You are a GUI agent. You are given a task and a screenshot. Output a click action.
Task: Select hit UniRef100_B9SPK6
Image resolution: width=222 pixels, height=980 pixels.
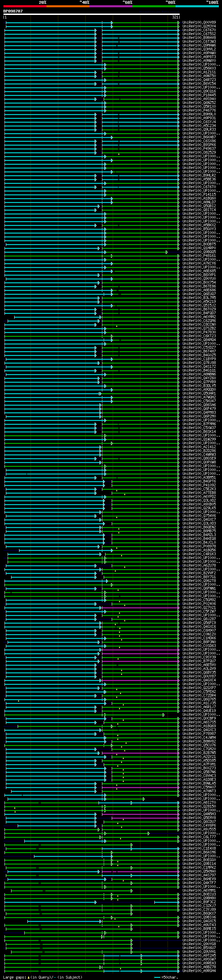coord(199,145)
